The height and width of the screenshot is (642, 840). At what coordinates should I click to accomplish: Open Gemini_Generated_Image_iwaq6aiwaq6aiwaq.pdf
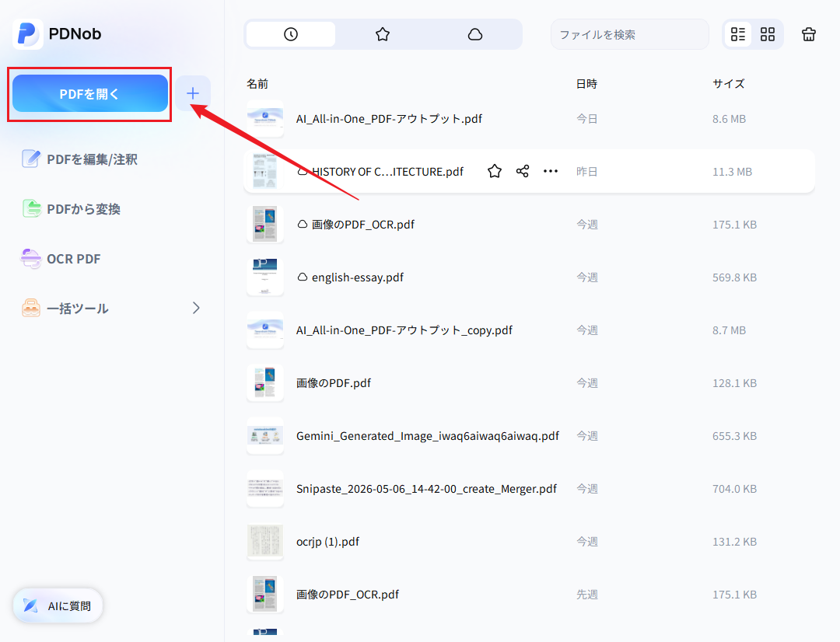tap(428, 436)
